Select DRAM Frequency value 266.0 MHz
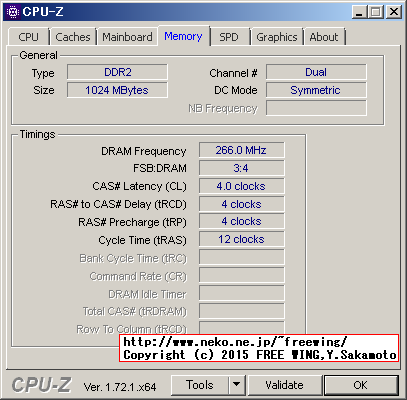 pyautogui.click(x=242, y=150)
